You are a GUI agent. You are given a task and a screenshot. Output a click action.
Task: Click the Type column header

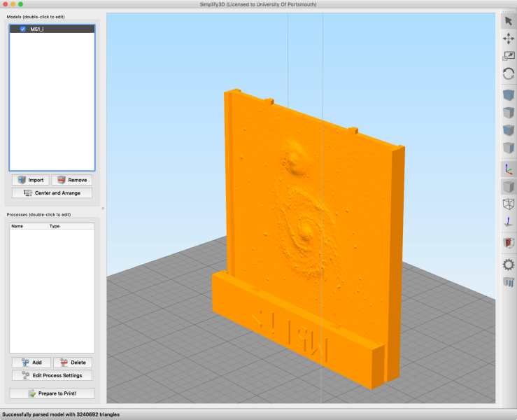(x=71, y=226)
